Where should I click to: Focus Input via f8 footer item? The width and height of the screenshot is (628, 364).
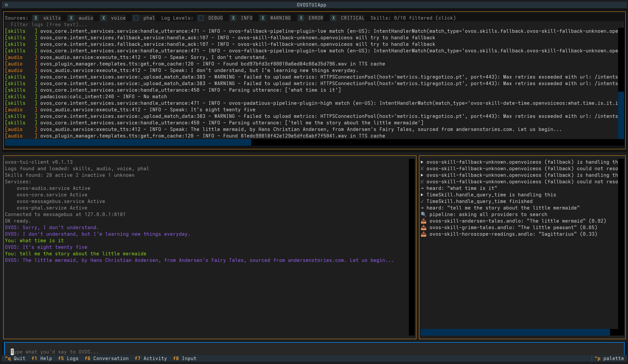click(185, 358)
